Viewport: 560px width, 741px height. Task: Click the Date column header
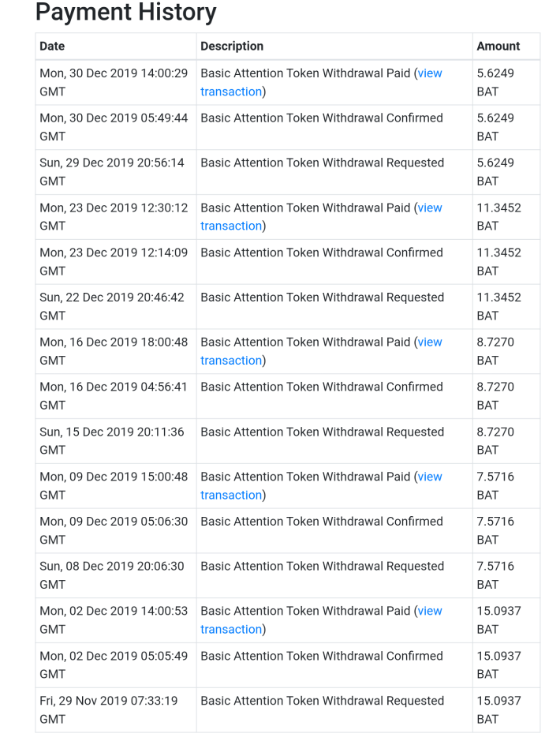coord(52,47)
